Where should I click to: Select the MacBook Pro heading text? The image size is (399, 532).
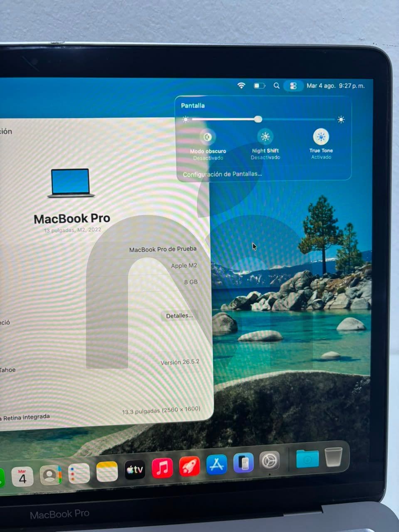pos(72,219)
